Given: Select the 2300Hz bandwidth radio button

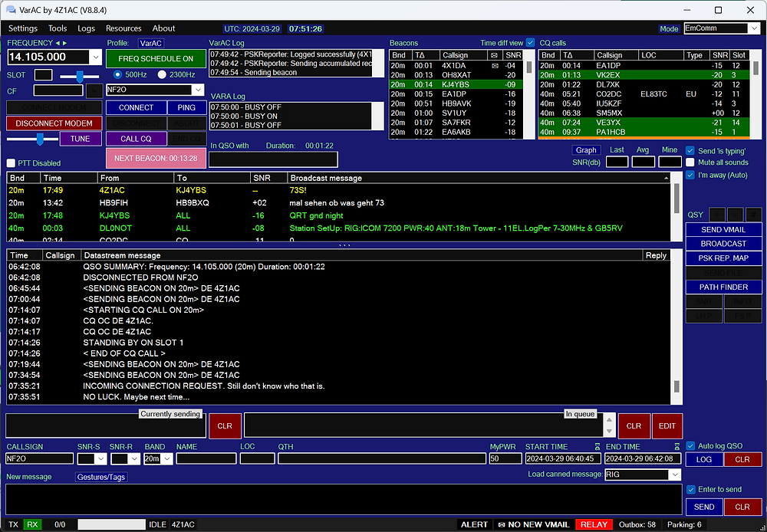Looking at the screenshot, I should point(162,74).
